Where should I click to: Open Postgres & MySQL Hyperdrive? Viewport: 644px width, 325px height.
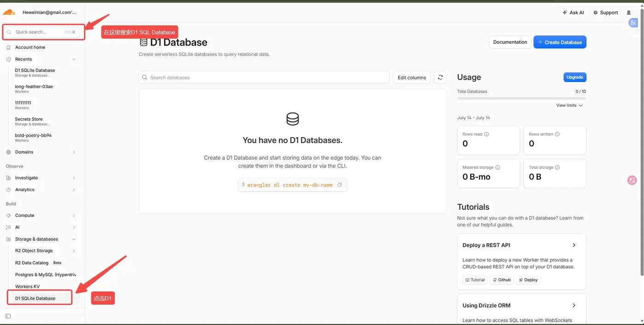tap(46, 275)
